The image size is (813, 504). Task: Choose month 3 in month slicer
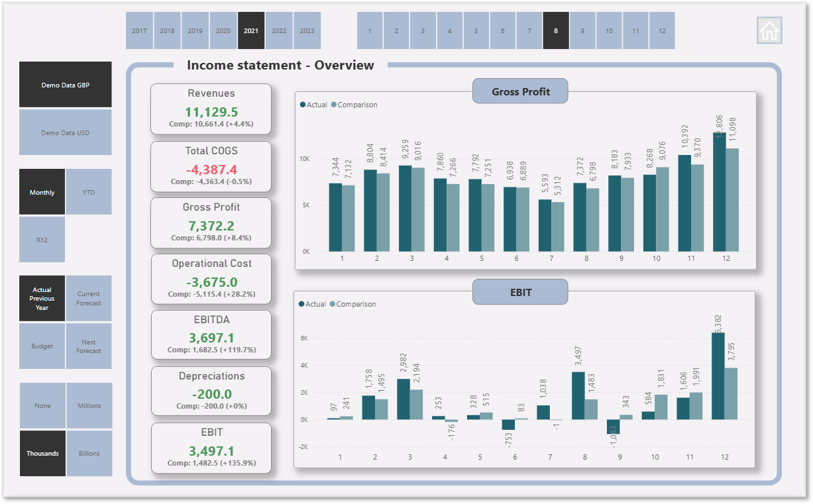tap(423, 30)
